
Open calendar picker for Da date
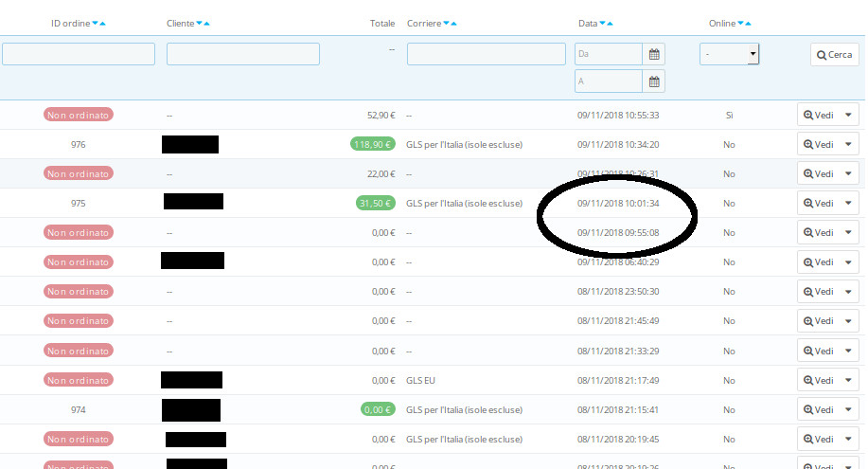pyautogui.click(x=654, y=54)
